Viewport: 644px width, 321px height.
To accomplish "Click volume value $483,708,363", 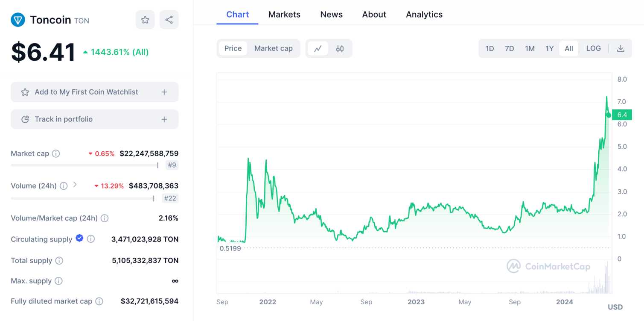I will (x=154, y=186).
